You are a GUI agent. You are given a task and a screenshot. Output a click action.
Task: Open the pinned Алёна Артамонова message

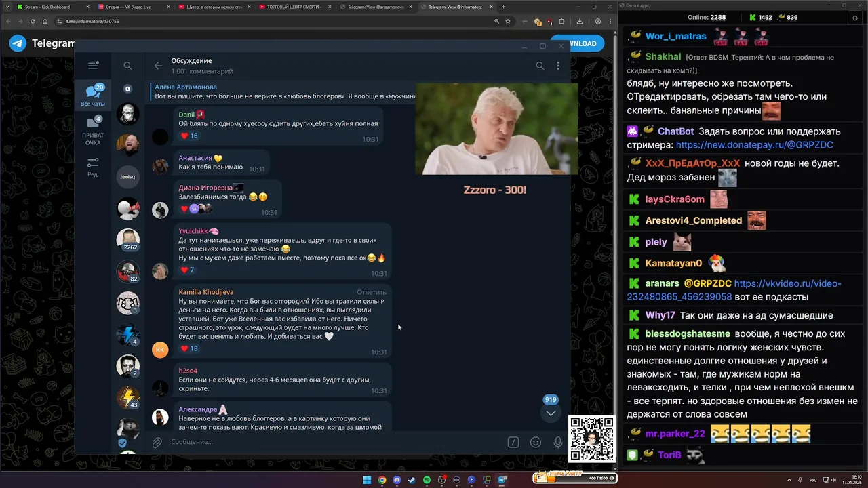coord(283,91)
